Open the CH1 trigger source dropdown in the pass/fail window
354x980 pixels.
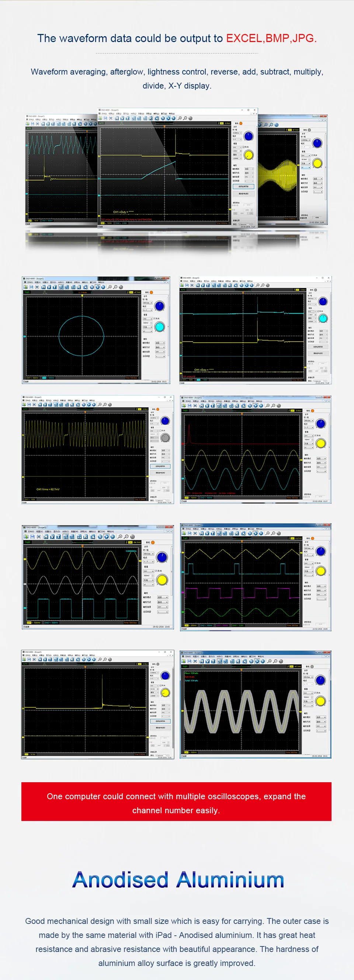(321, 726)
